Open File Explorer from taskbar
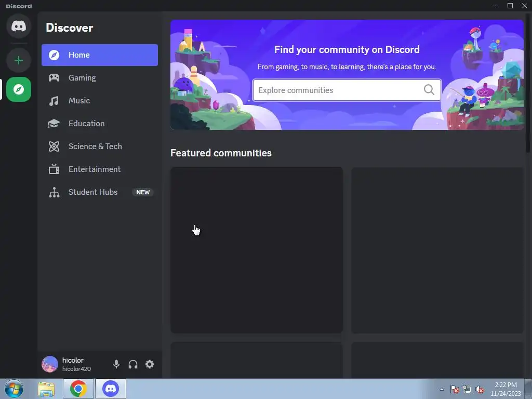Viewport: 532px width, 399px height. pos(46,389)
